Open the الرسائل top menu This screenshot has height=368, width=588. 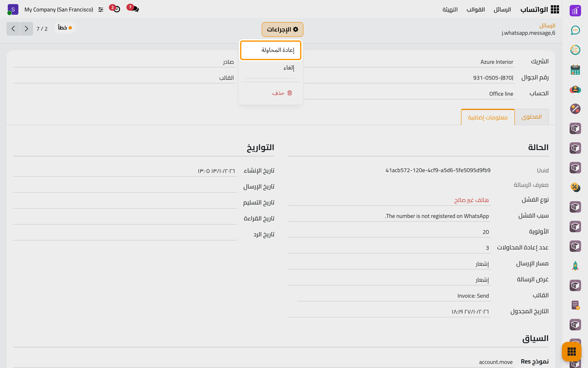[502, 10]
